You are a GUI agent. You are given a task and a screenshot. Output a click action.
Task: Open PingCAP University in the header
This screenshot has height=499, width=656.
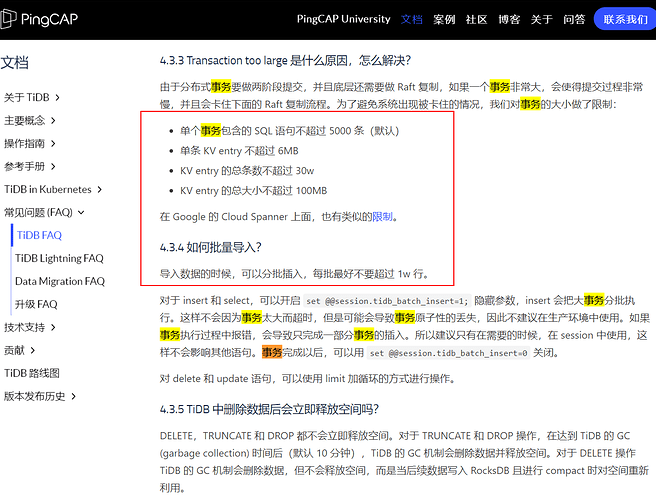click(343, 19)
